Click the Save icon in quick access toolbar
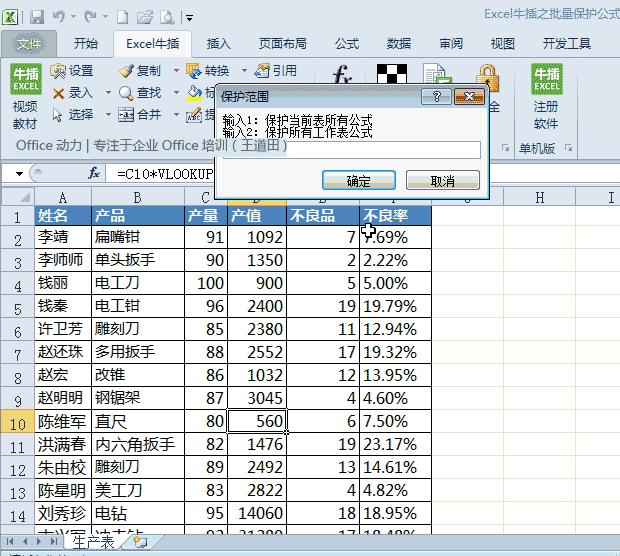The image size is (620, 556). coord(37,17)
